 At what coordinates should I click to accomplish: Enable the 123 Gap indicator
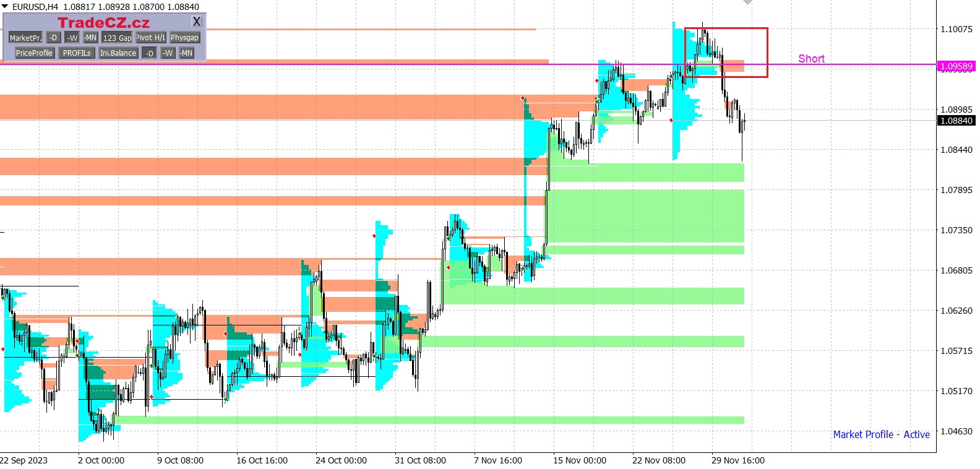pyautogui.click(x=117, y=38)
